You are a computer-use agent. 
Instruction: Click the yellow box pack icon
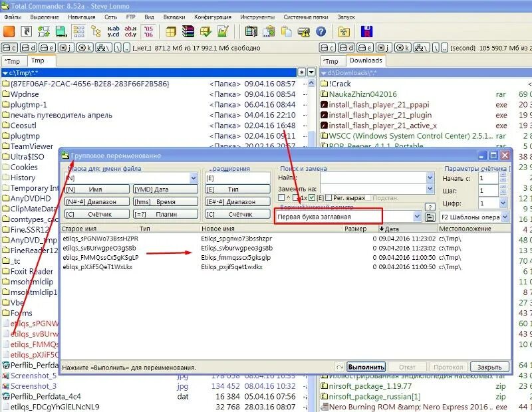[170, 31]
